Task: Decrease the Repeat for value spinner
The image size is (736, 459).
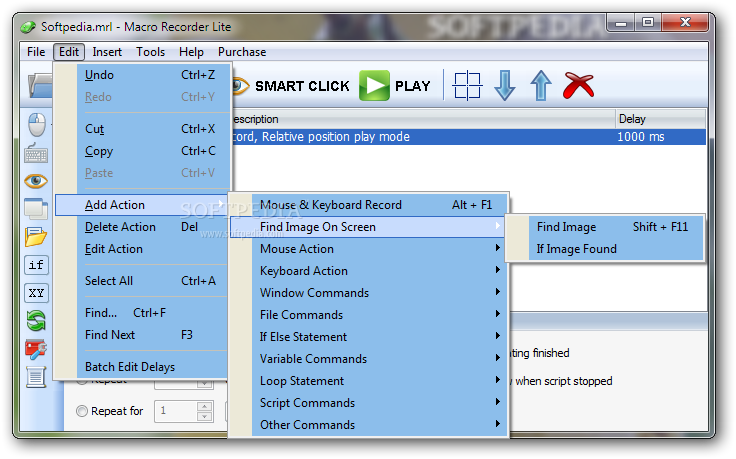Action: pyautogui.click(x=204, y=416)
